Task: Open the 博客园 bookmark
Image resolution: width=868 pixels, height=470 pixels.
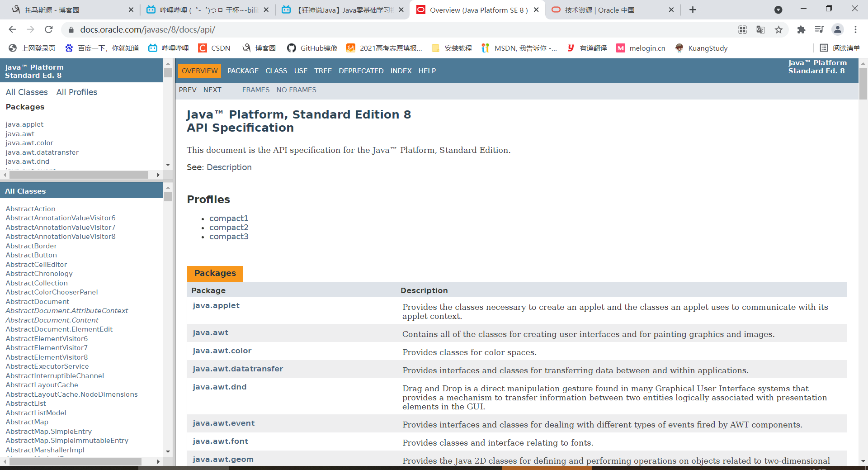Action: pos(259,48)
